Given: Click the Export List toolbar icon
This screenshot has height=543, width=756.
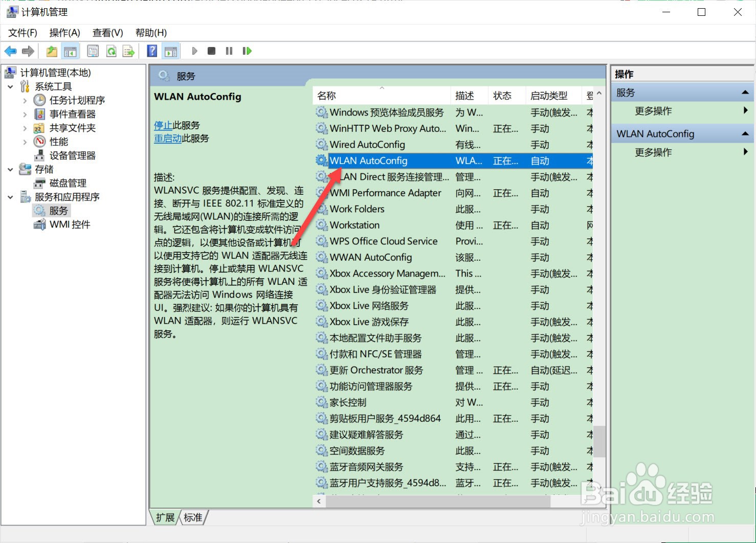Looking at the screenshot, I should click(x=128, y=51).
